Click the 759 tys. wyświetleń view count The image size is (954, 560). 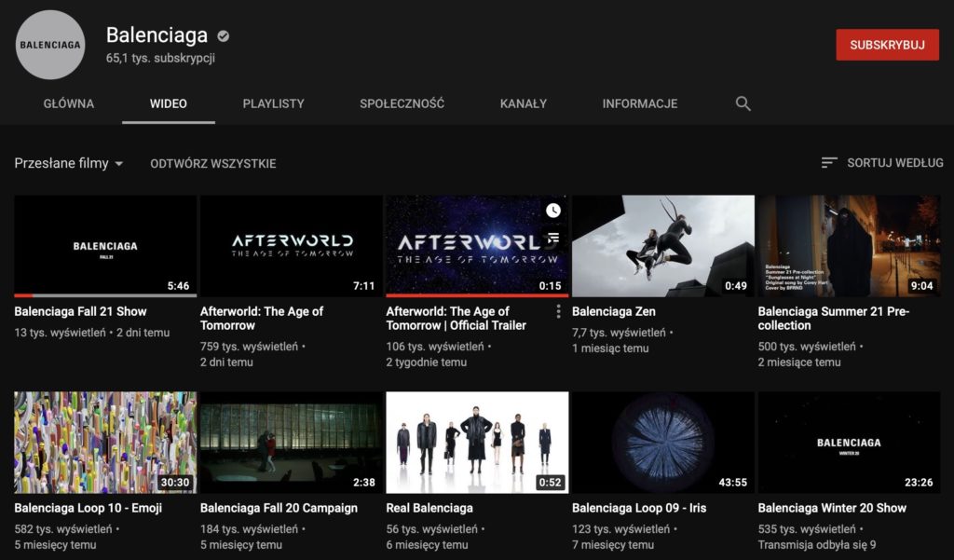250,347
